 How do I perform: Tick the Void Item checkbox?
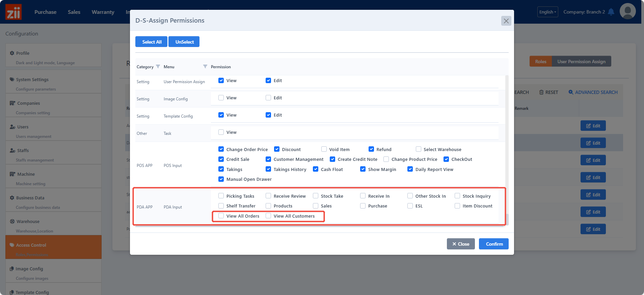tap(324, 149)
